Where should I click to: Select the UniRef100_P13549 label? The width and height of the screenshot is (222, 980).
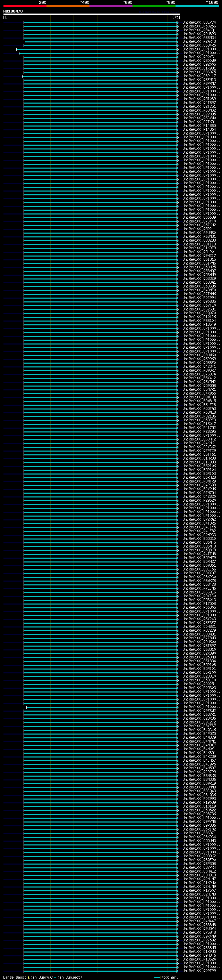pos(199,324)
